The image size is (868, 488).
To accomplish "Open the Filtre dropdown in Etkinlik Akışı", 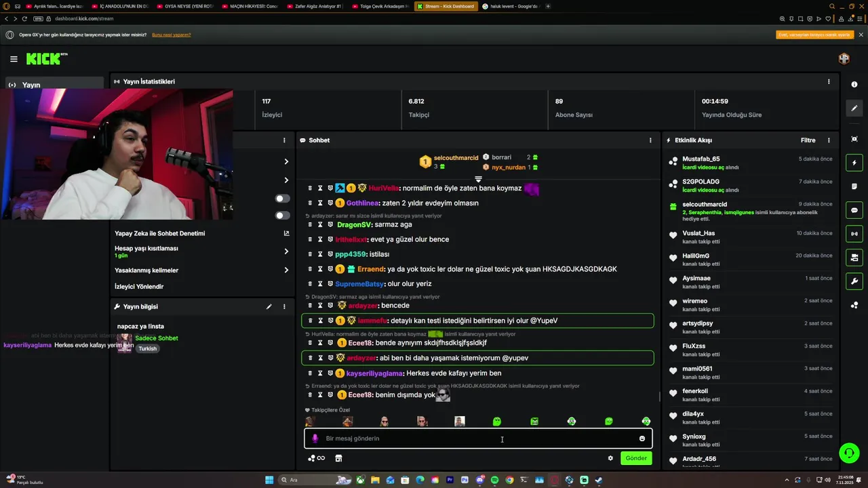I will (808, 140).
